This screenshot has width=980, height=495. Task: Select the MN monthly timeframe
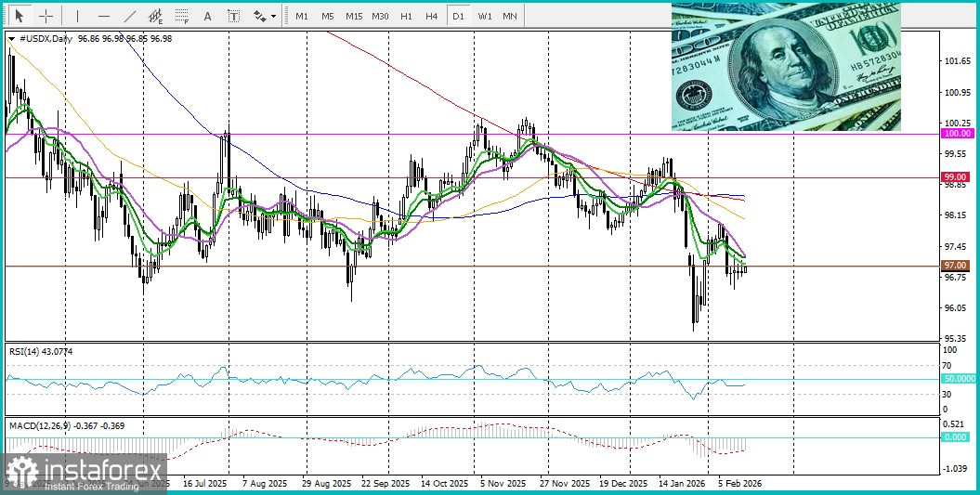click(510, 16)
